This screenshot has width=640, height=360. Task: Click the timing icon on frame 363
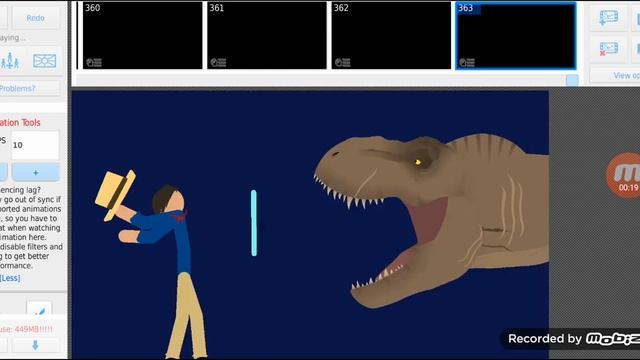(467, 62)
